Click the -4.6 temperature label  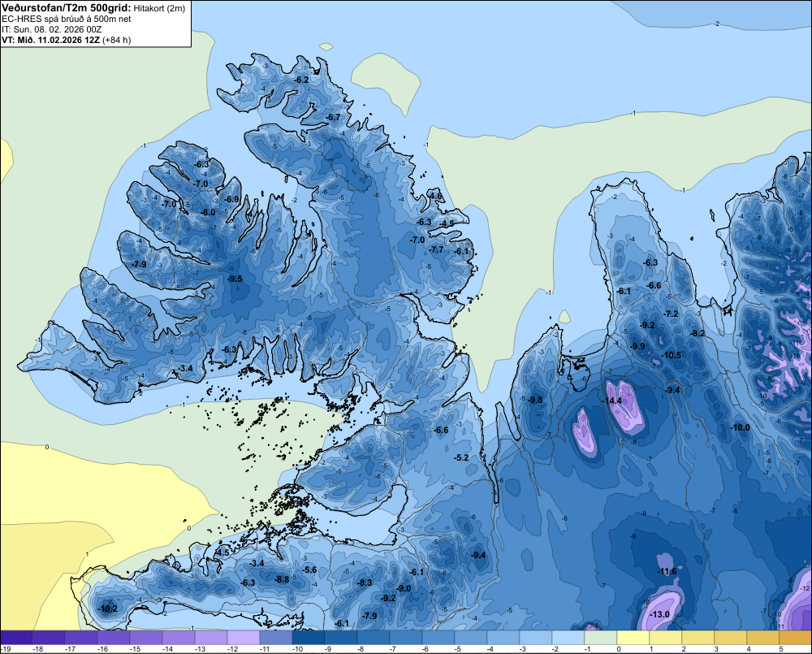(x=435, y=196)
